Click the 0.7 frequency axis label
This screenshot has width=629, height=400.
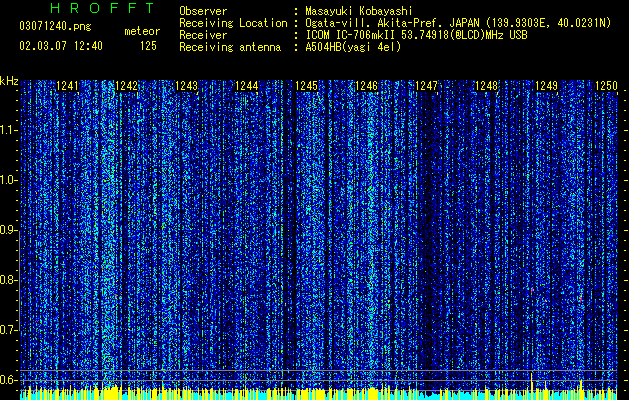tap(8, 330)
